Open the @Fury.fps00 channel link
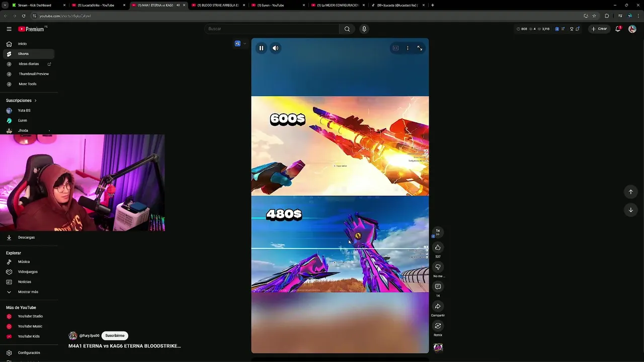644x362 pixels. pyautogui.click(x=89, y=336)
